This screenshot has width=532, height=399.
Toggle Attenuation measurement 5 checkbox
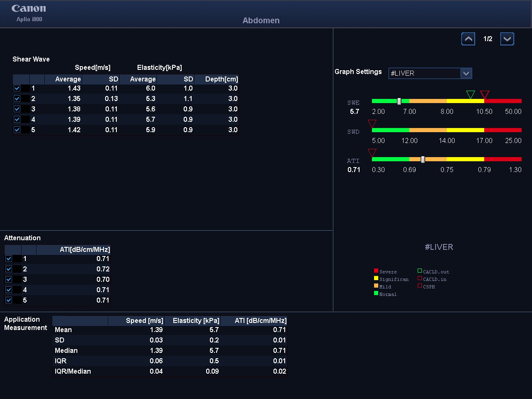click(x=9, y=300)
